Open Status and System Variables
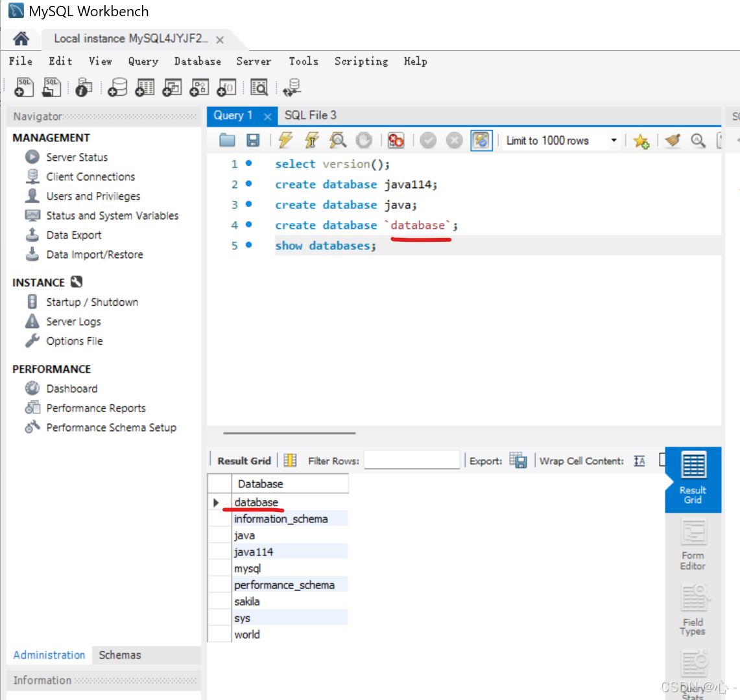Viewport: 740px width, 700px height. tap(112, 216)
